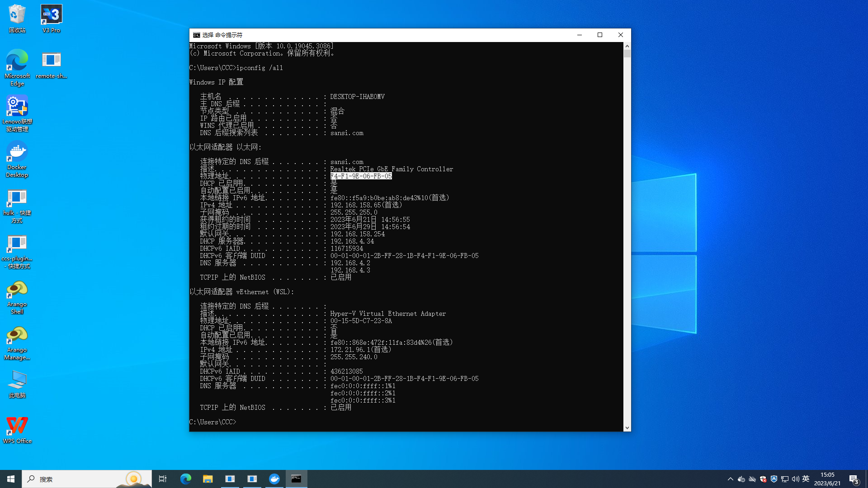
Task: Select the Arango Management desktop icon
Action: pyautogui.click(x=17, y=343)
